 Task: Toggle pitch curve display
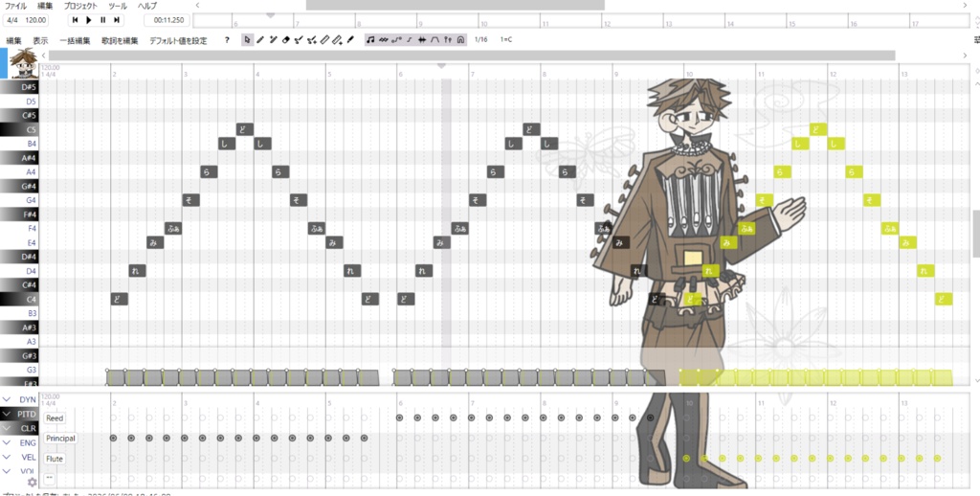(x=396, y=40)
